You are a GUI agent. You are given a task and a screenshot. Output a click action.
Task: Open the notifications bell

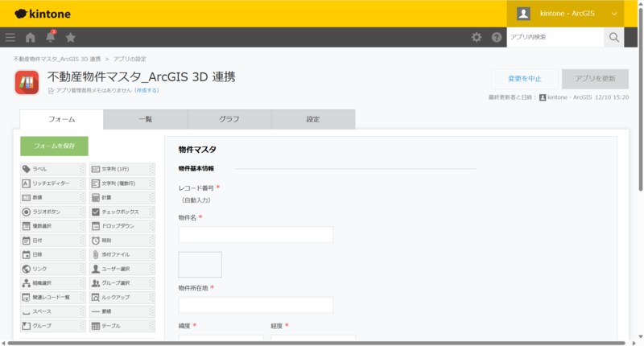[51, 36]
